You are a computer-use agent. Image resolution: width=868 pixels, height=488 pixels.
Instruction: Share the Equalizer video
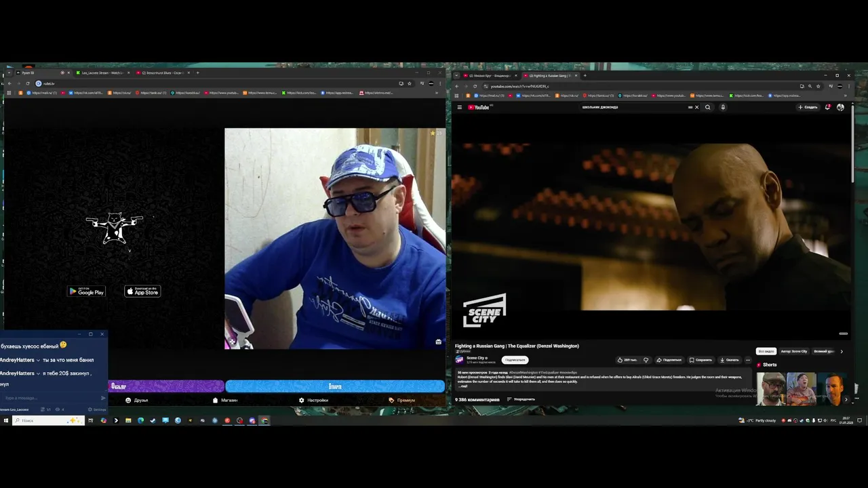point(669,360)
